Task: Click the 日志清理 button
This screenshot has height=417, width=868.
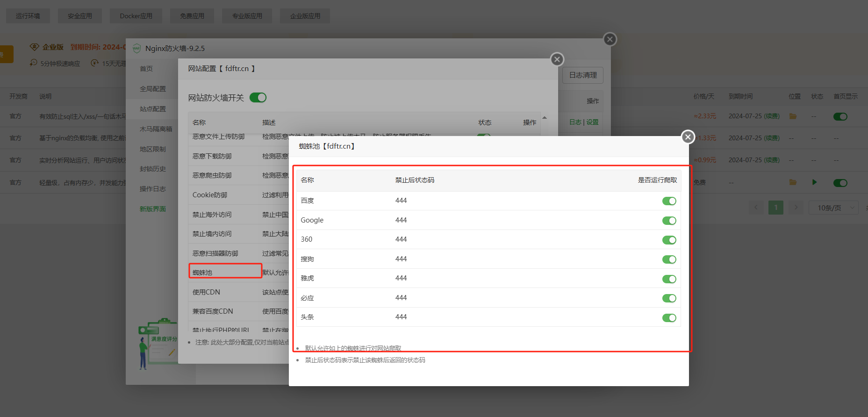Action: click(x=583, y=75)
